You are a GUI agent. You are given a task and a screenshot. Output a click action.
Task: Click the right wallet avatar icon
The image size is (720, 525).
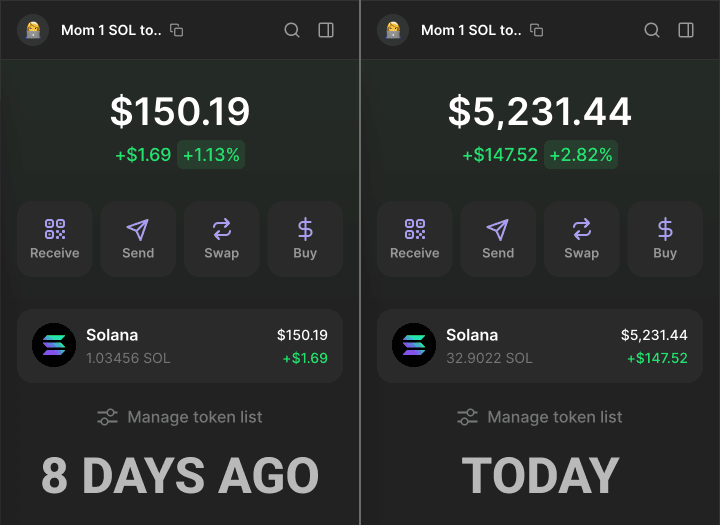pyautogui.click(x=393, y=30)
